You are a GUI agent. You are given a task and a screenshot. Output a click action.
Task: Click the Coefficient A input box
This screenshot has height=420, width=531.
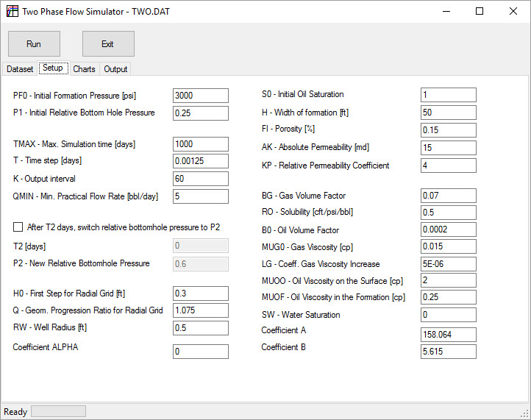(x=448, y=335)
